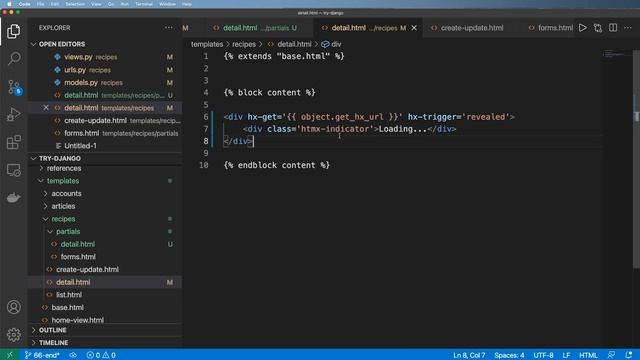Click the div symbol breadcrumb
The image size is (640, 360).
click(331, 44)
